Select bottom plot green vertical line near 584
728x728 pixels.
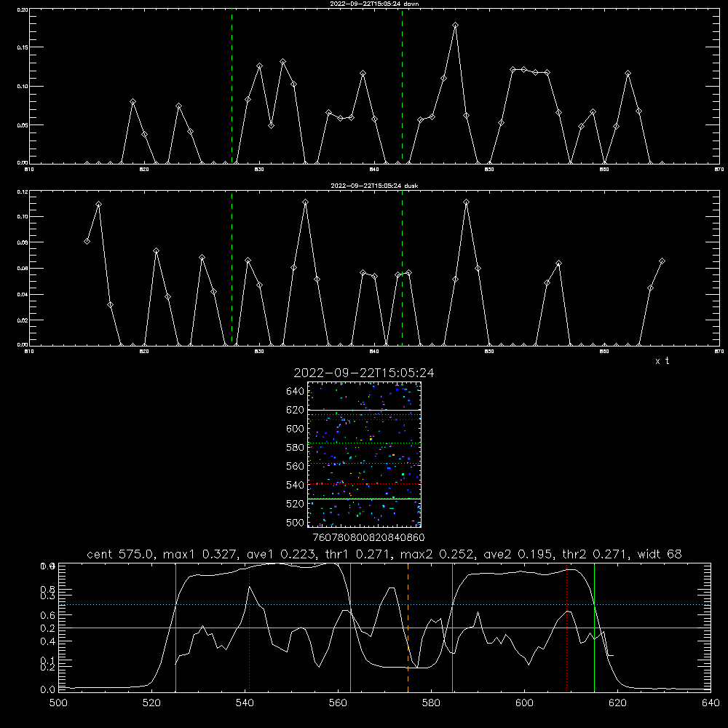click(x=452, y=628)
